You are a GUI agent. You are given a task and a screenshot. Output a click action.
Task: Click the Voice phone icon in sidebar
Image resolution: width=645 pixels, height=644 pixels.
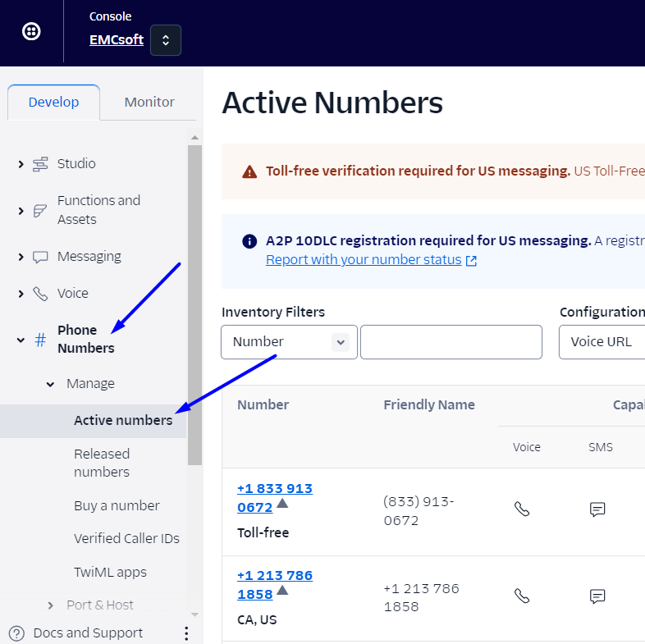pos(40,294)
